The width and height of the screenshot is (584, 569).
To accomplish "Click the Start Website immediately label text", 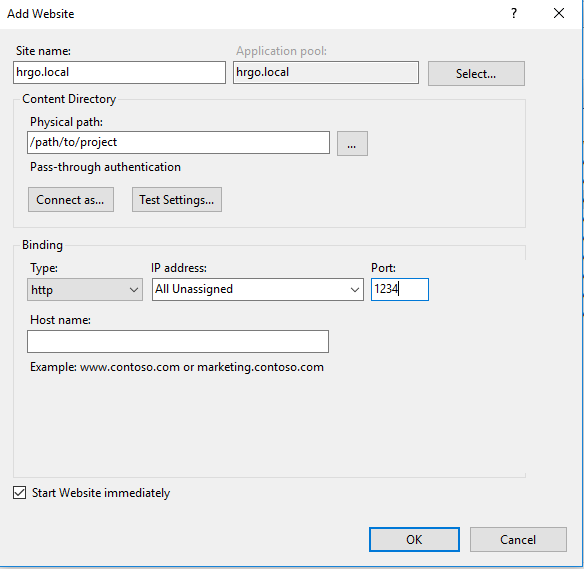I will (x=101, y=493).
